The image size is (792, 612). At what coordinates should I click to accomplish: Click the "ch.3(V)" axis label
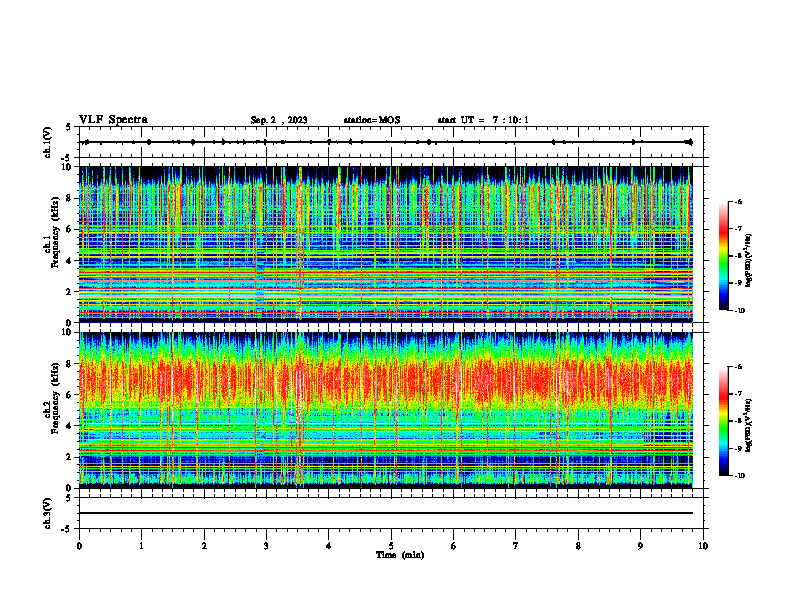(x=47, y=513)
